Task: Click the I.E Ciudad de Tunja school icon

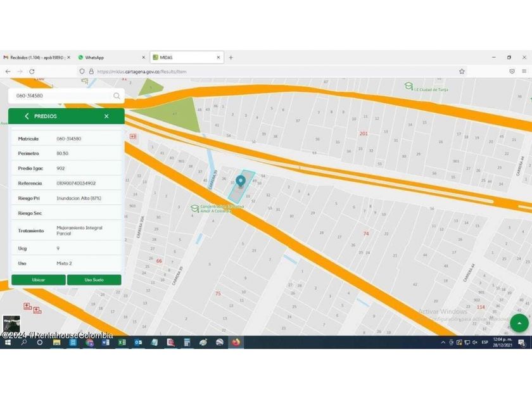Action: tap(408, 86)
